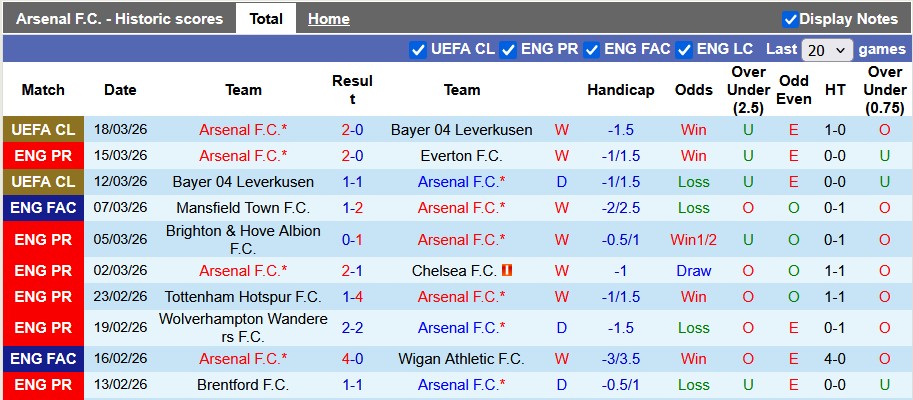Disable the ENG PR competition filter
913x400 pixels.
508,49
